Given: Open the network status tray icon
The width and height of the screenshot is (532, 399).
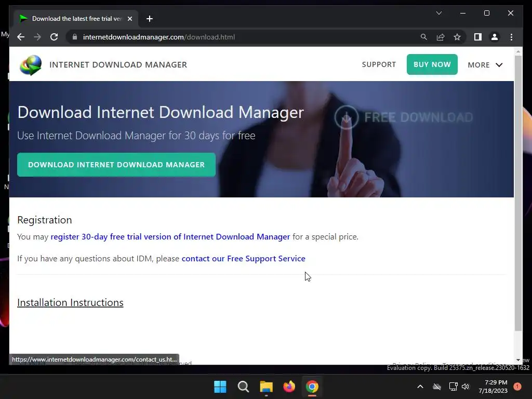Looking at the screenshot, I should 453,387.
